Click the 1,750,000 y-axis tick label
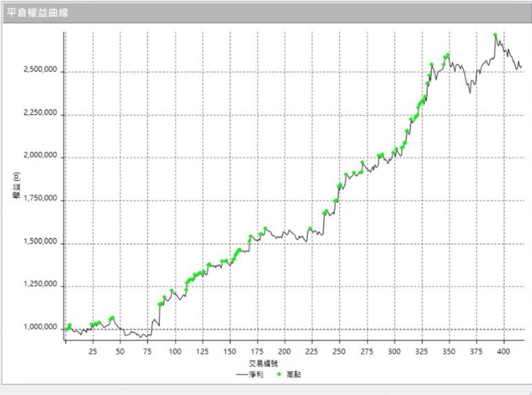Screen dimensions: 532x395 click(x=38, y=200)
